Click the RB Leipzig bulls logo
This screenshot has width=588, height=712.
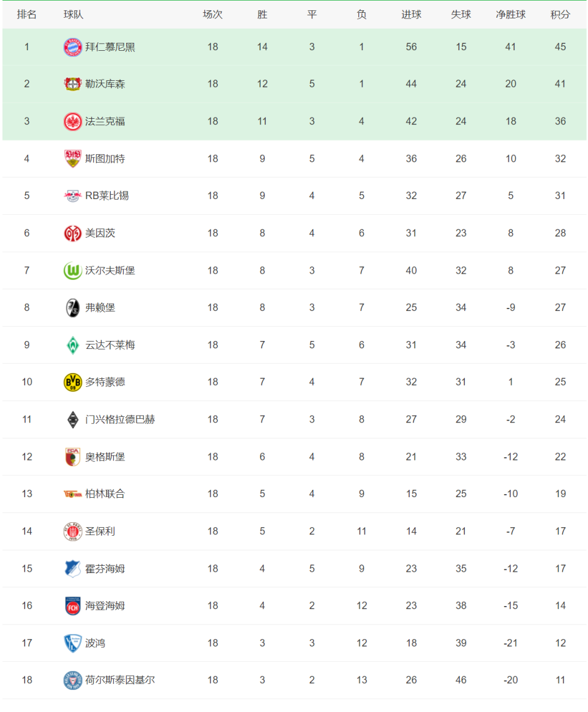(x=72, y=196)
